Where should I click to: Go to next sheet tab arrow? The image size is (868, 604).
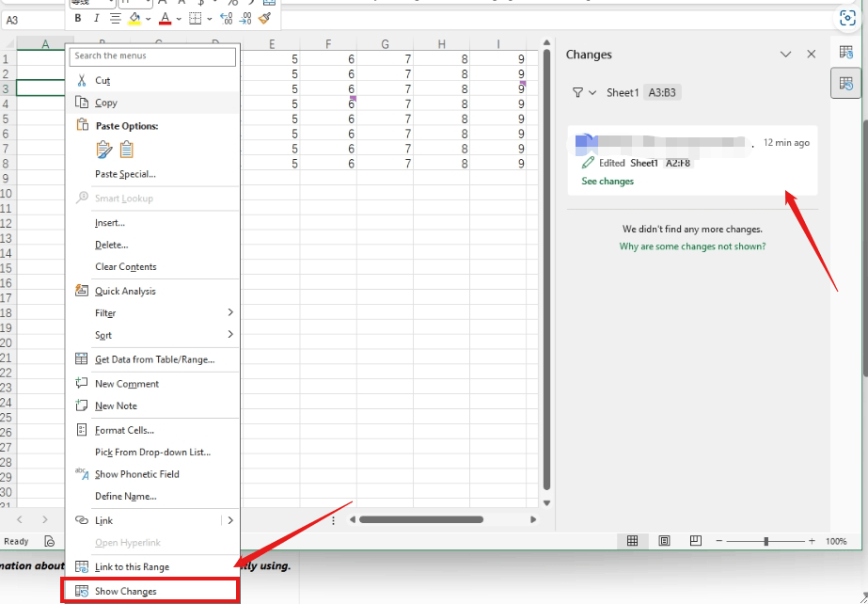45,520
